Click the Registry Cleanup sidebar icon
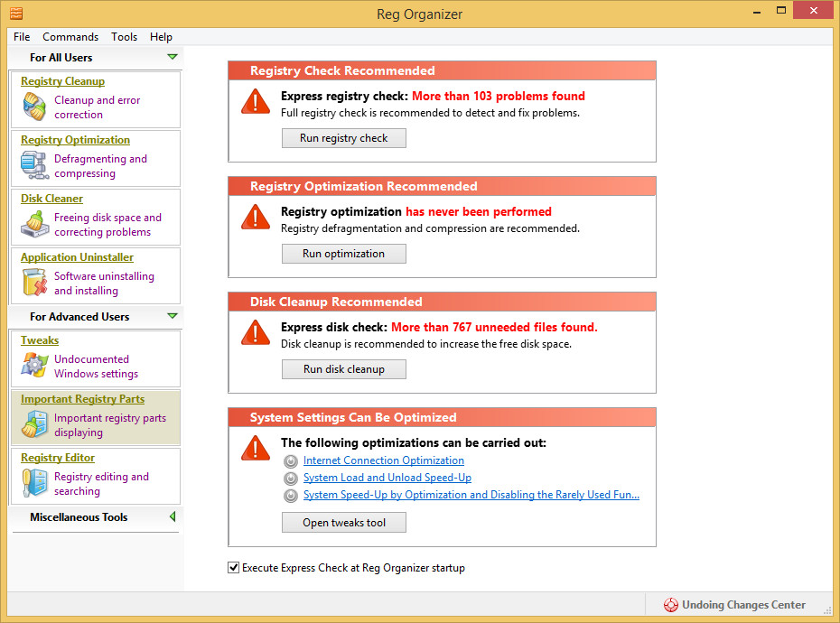840x623 pixels. pos(34,107)
